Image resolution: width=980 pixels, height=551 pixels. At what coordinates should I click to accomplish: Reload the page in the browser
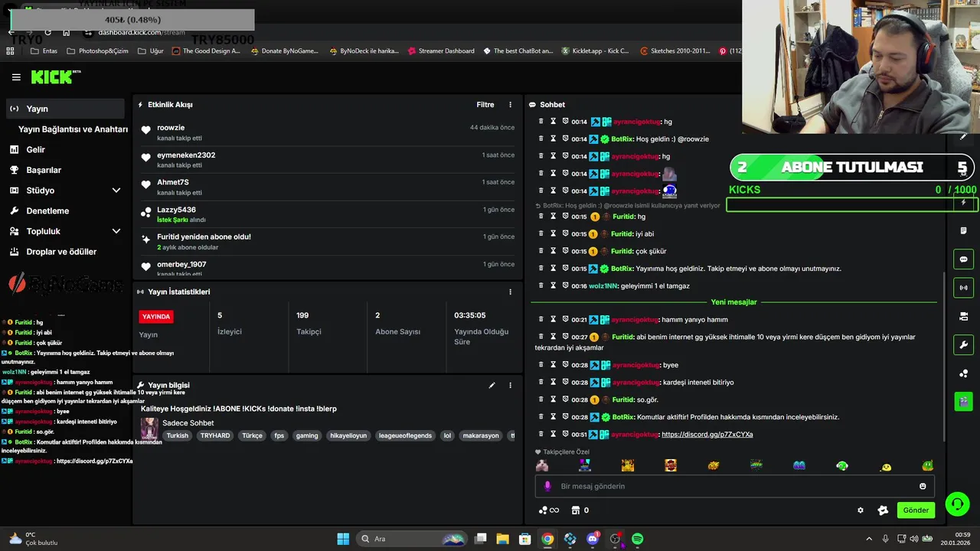tap(47, 32)
